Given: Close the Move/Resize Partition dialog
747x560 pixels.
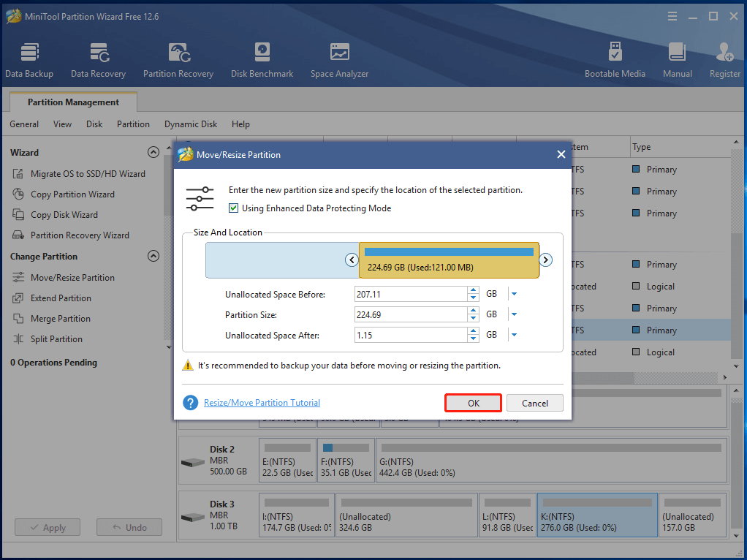Looking at the screenshot, I should (x=561, y=154).
